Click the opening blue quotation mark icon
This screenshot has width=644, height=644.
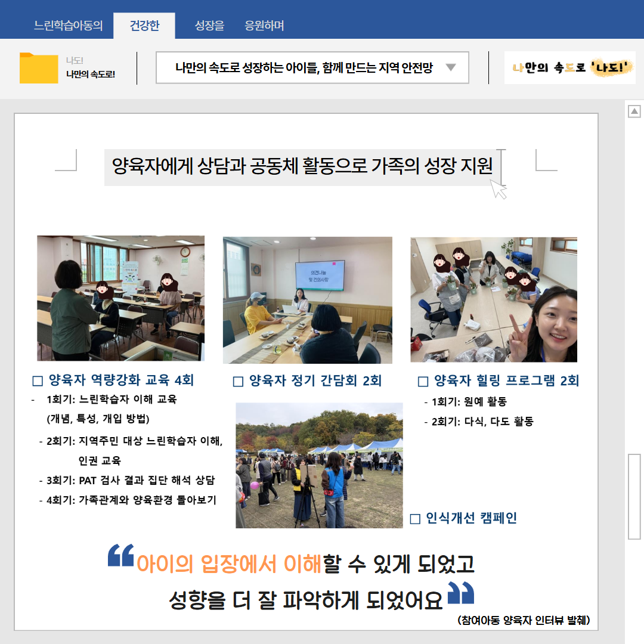point(121,555)
